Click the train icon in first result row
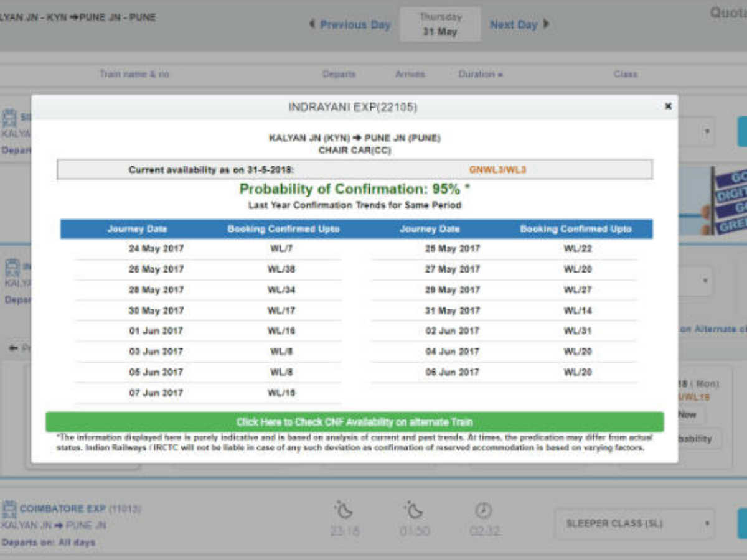The image size is (747, 560). [9, 118]
